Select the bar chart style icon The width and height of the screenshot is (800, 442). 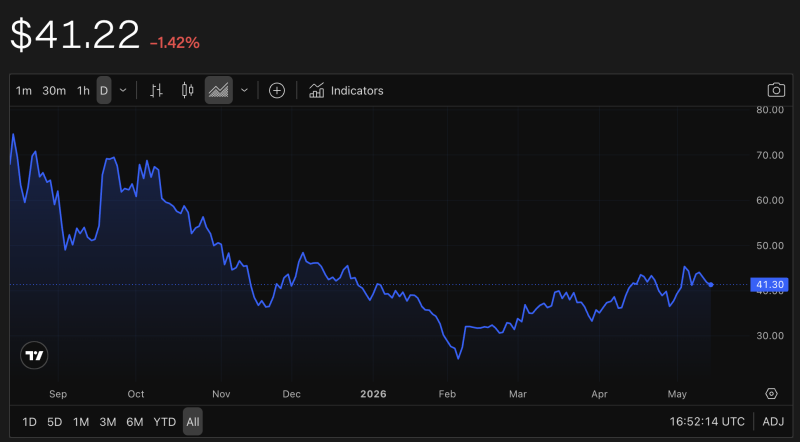[156, 91]
